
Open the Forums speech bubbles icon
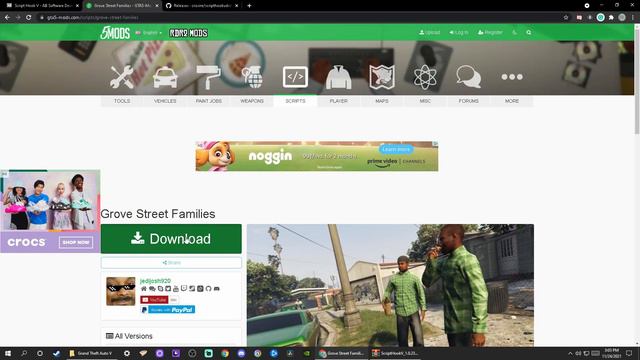(469, 77)
